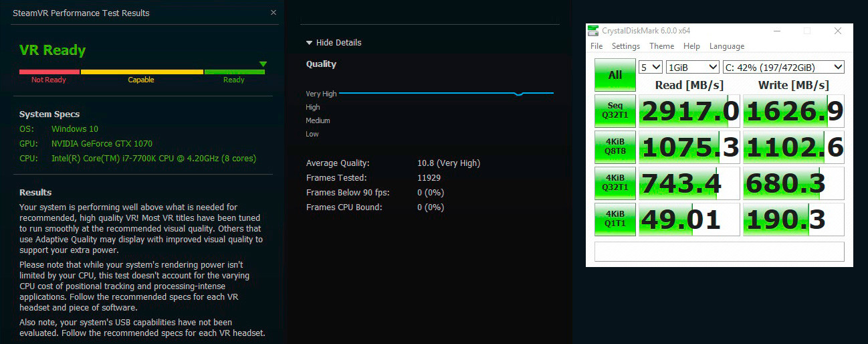Click the yellow Capable bar segment
This screenshot has width=868, height=344.
tap(142, 72)
